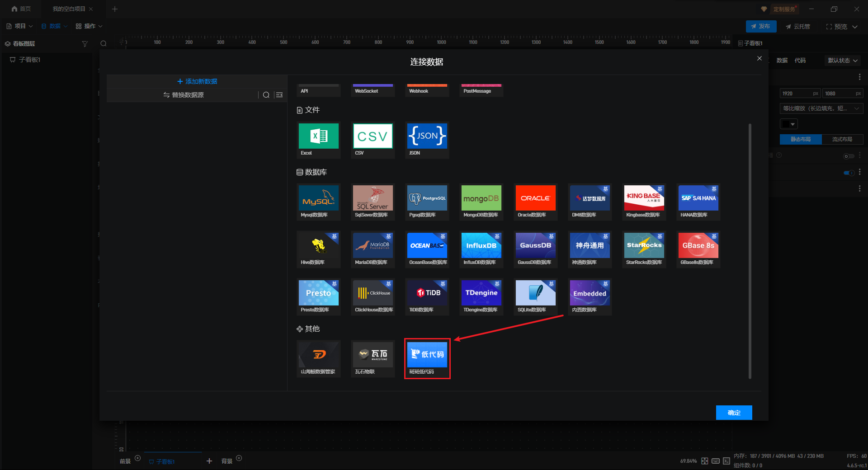
Task: Open the operations menu
Action: [89, 26]
